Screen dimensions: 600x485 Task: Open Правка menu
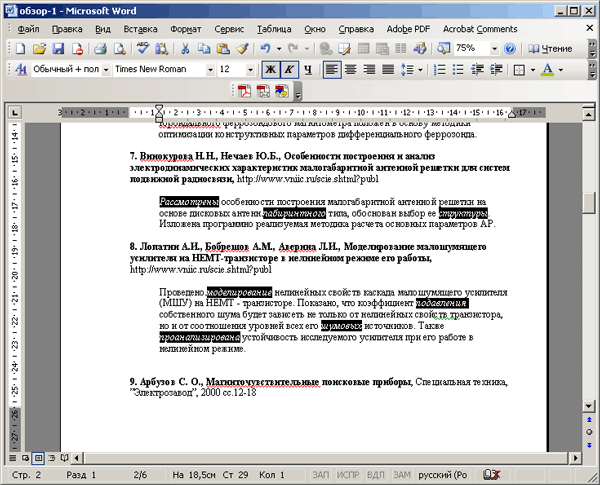point(67,29)
